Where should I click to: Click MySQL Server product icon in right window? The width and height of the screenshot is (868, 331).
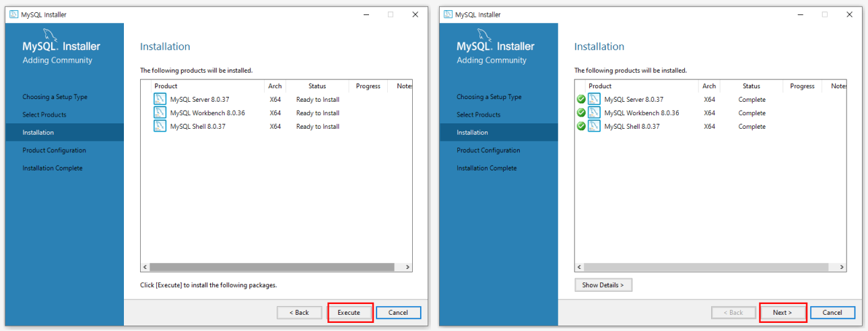(x=594, y=99)
